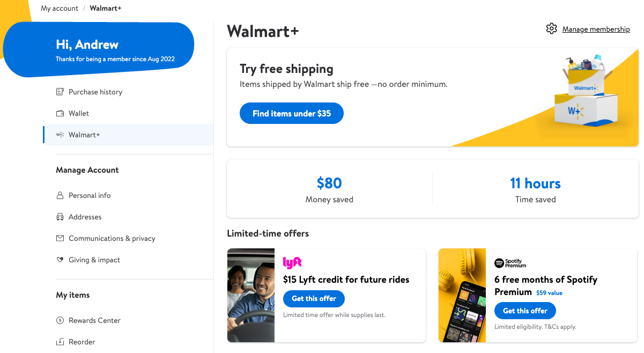Go to My account breadcrumb
This screenshot has height=353, width=644.
(x=60, y=9)
